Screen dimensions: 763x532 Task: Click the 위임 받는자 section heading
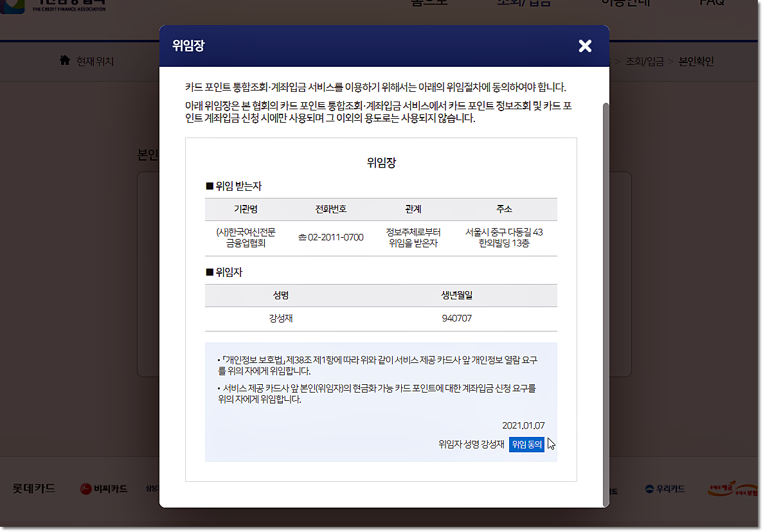pyautogui.click(x=233, y=186)
